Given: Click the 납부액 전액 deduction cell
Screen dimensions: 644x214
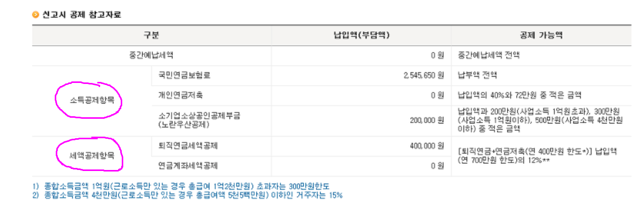Looking at the screenshot, I should 478,75.
